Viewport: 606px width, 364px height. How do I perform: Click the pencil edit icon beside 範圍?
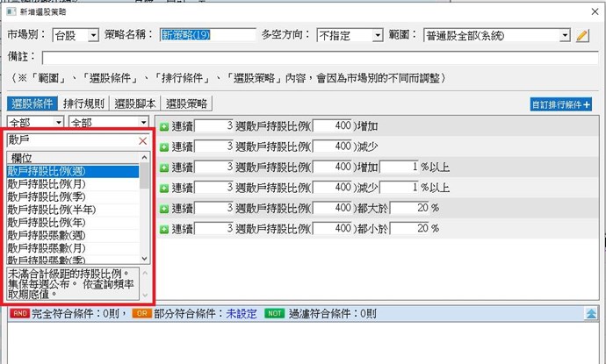(582, 36)
